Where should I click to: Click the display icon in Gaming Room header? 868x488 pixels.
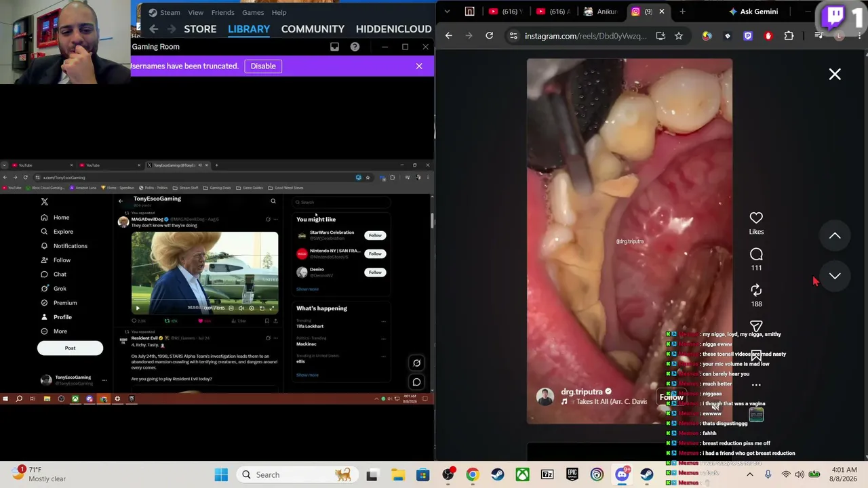(x=334, y=47)
